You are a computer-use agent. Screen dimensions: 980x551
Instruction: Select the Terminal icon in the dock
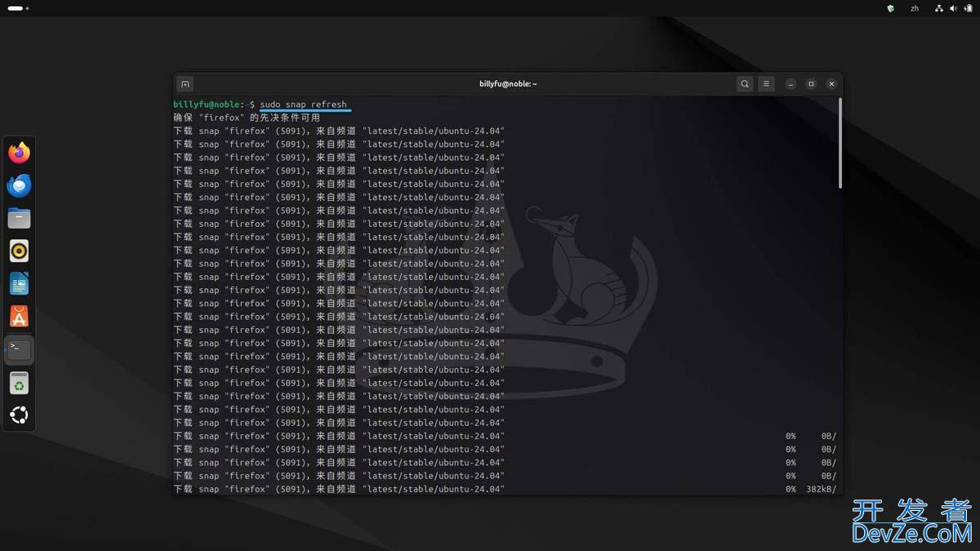click(19, 349)
